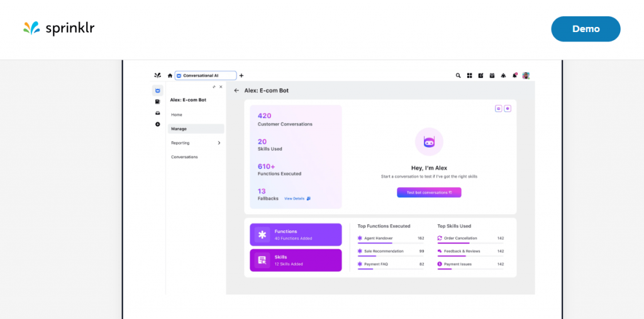This screenshot has height=319, width=644.
Task: Click the skills icon on Skills card
Action: (262, 261)
